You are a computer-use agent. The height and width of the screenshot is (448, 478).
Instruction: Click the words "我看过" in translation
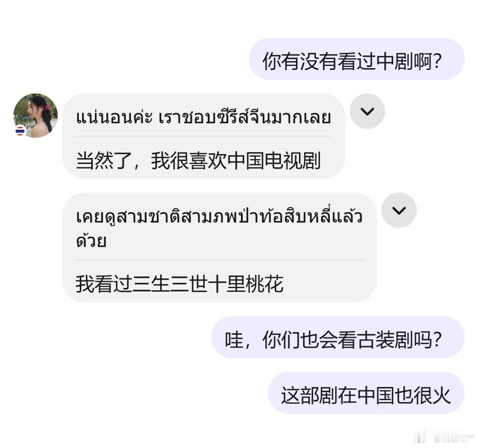(104, 284)
